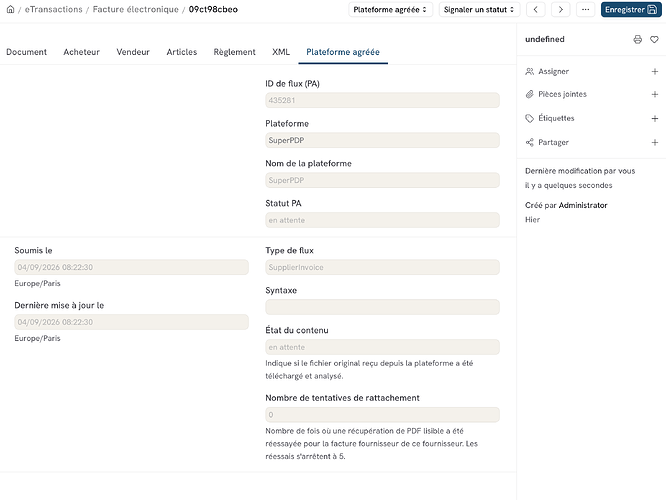Image resolution: width=666 pixels, height=500 pixels.
Task: Click the empty Syntaxe field
Action: click(x=382, y=307)
